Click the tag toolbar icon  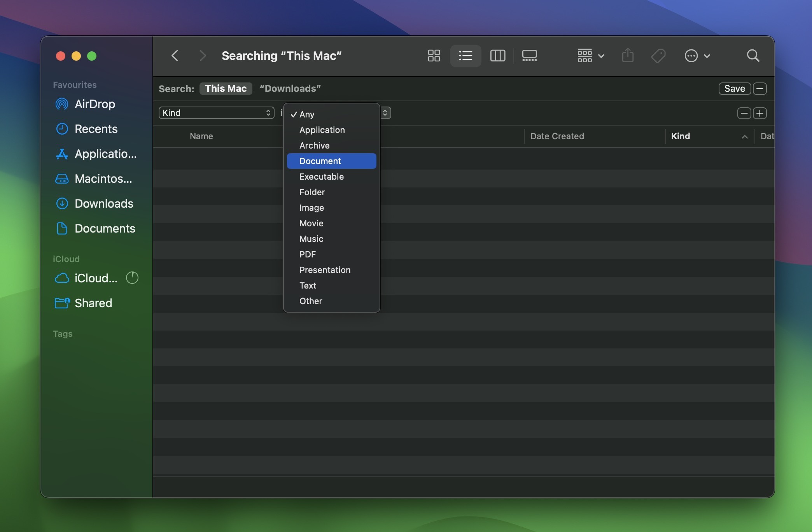coord(658,56)
